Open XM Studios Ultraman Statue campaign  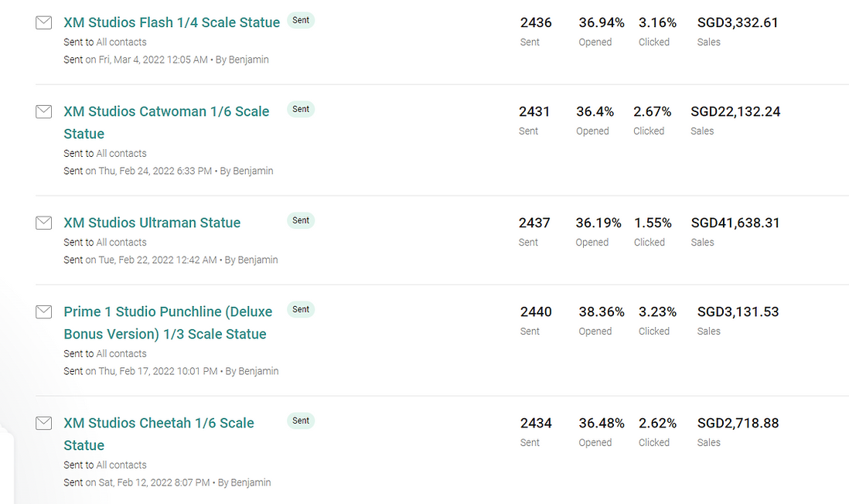pyautogui.click(x=152, y=223)
